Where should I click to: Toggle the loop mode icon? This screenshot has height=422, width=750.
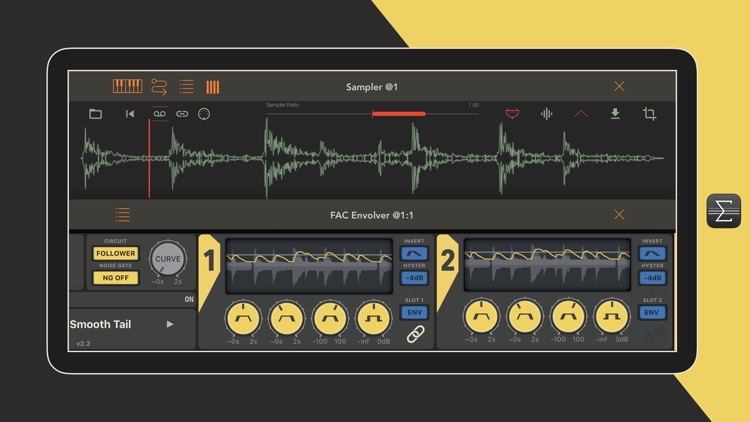159,114
